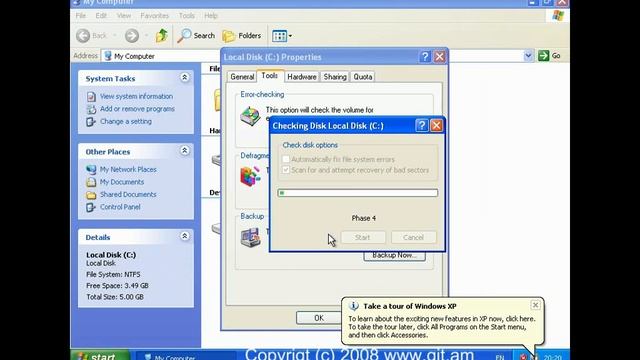Click the Change a setting icon
The height and width of the screenshot is (360, 640).
coord(91,122)
